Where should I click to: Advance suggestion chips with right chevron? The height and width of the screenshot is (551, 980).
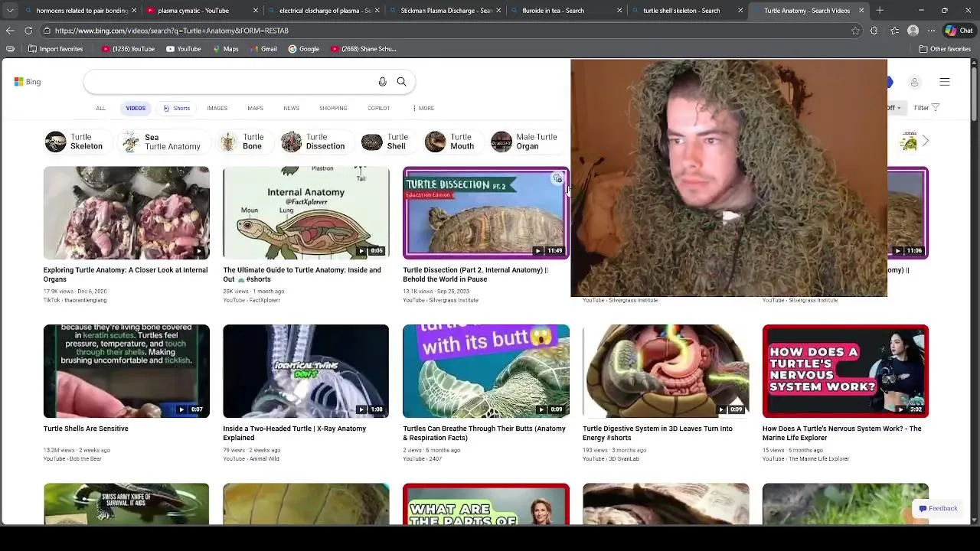point(925,142)
